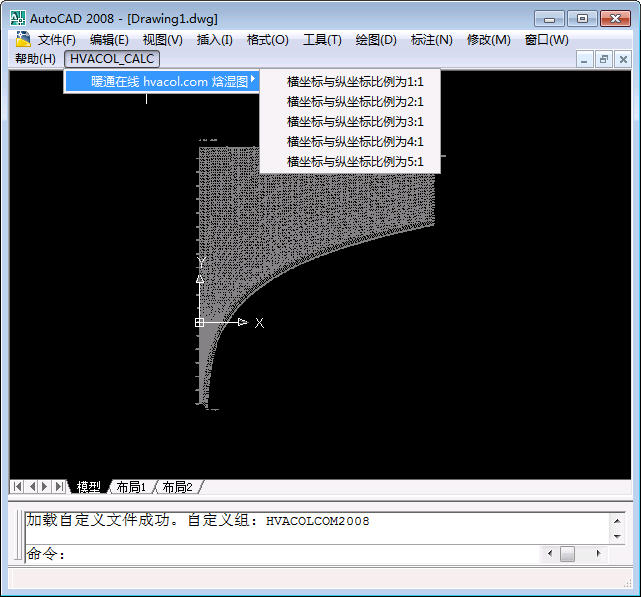Open the 文件(F) menu
This screenshot has height=597, width=641.
click(56, 40)
